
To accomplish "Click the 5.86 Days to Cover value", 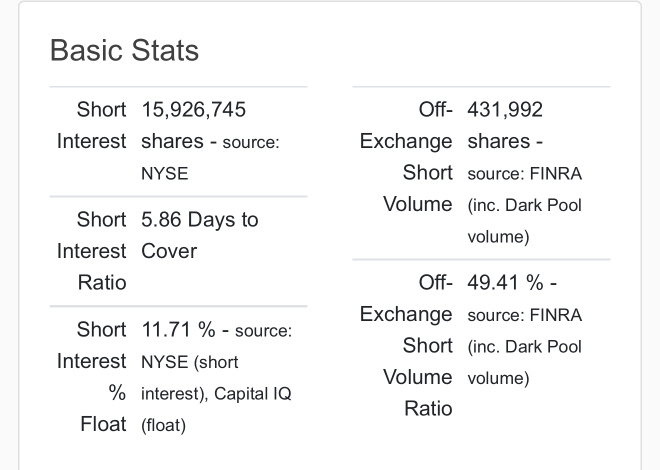I will pos(200,235).
